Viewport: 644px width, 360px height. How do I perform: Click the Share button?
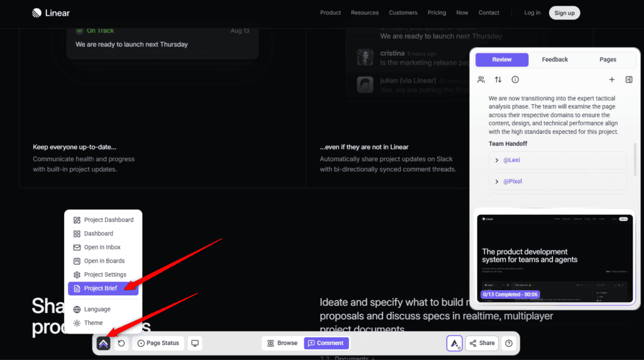482,343
